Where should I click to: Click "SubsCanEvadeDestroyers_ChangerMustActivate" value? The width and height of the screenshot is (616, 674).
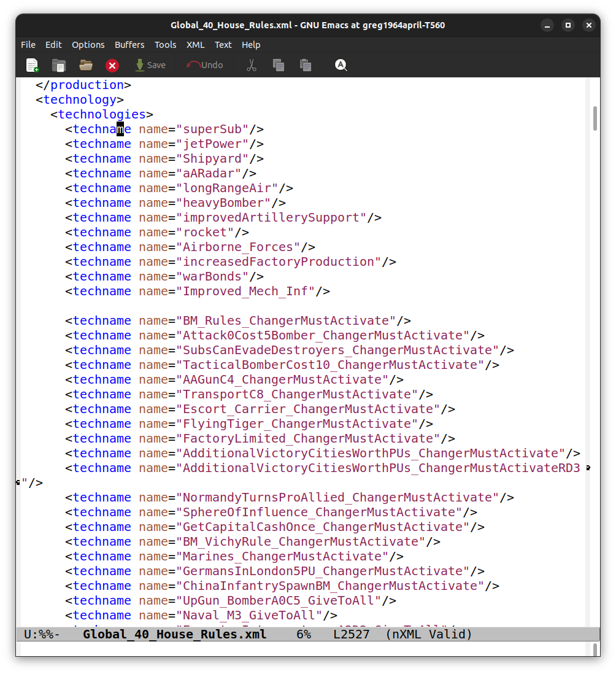337,350
